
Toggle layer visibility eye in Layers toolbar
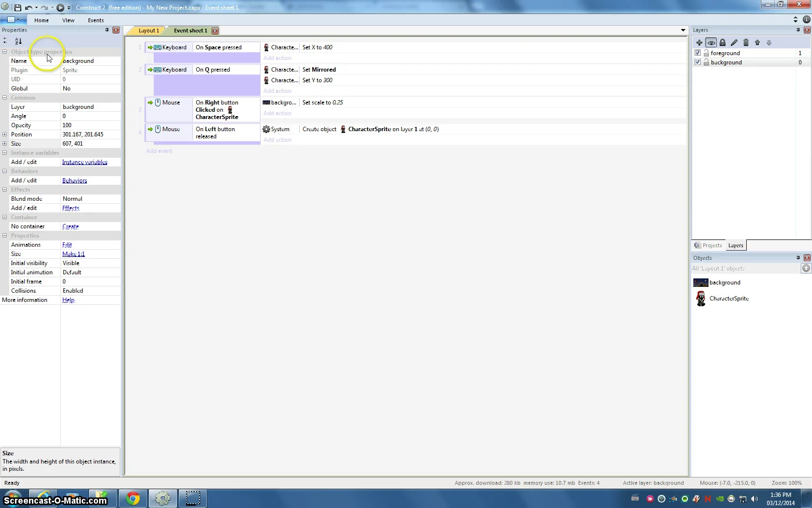click(x=711, y=43)
